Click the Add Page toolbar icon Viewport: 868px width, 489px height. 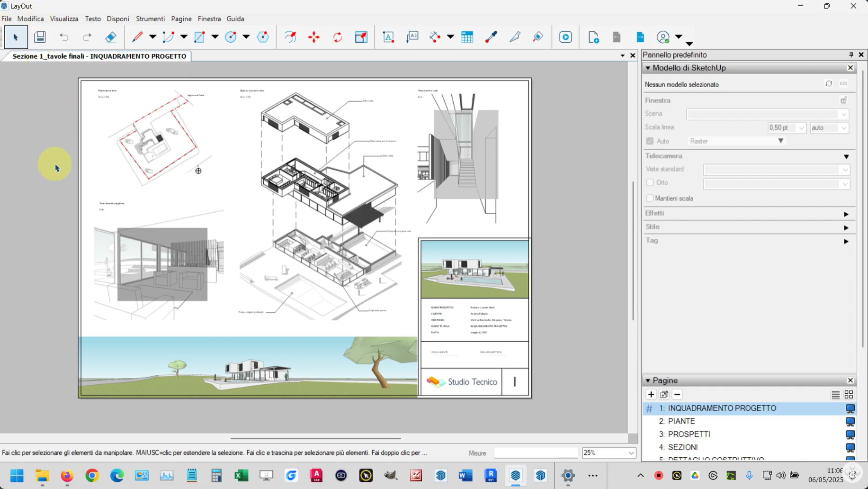(x=593, y=37)
